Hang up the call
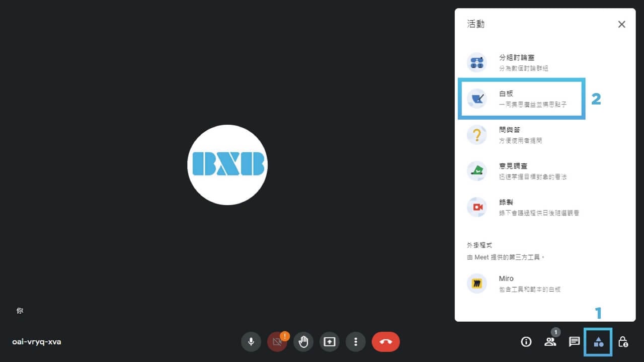 [386, 341]
